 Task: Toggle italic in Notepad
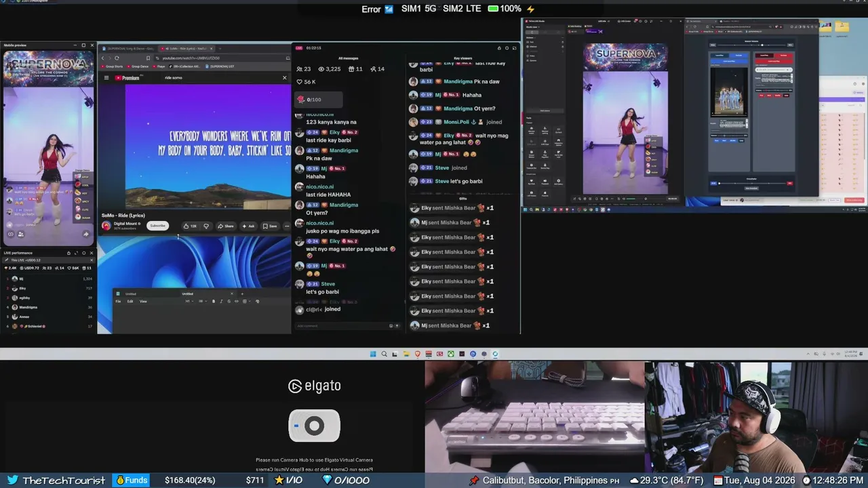pyautogui.click(x=221, y=301)
